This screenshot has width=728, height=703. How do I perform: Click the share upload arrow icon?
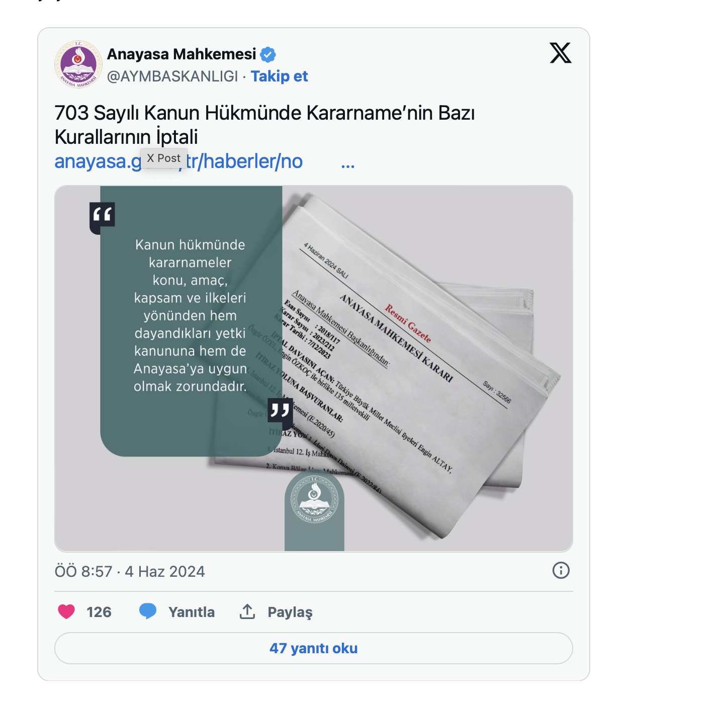[247, 611]
